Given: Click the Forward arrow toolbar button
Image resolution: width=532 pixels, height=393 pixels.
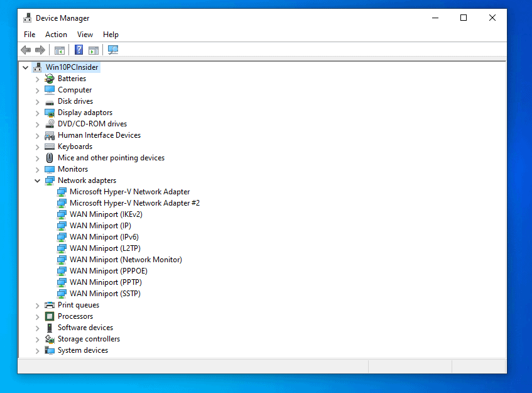Looking at the screenshot, I should pyautogui.click(x=40, y=50).
